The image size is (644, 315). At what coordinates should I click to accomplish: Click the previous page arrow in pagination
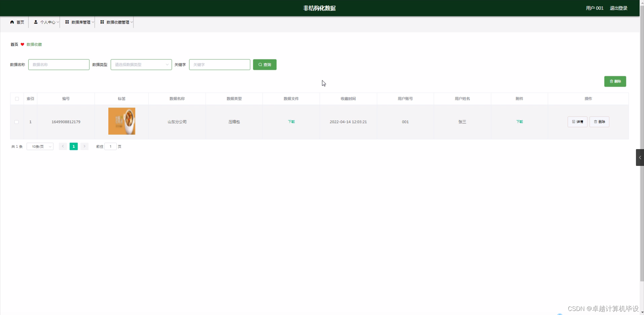(x=62, y=146)
